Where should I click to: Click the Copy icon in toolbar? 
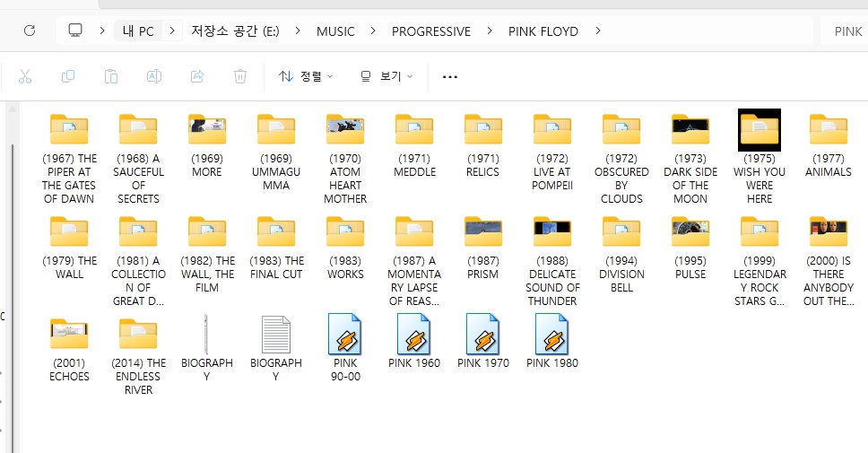68,76
